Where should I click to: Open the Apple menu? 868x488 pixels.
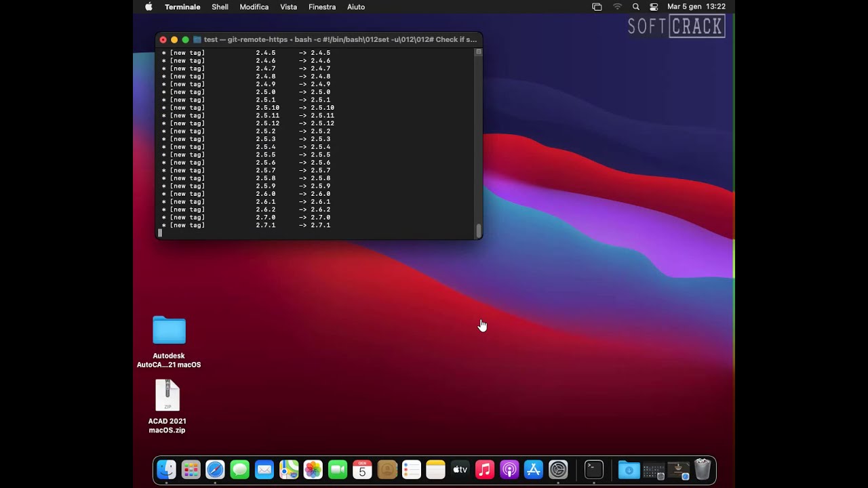(149, 7)
